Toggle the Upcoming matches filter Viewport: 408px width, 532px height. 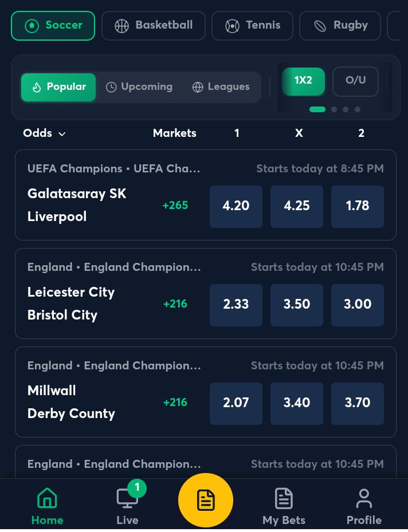139,87
